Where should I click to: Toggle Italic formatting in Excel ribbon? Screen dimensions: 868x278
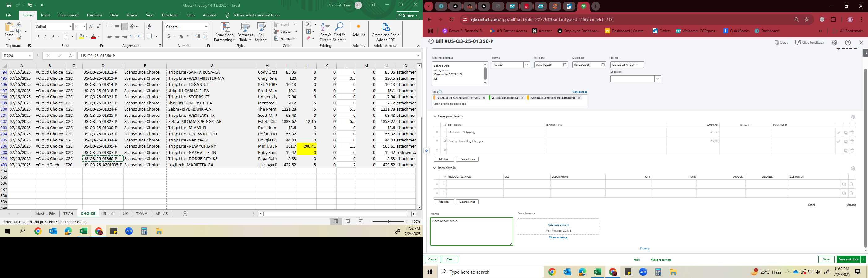click(x=45, y=36)
